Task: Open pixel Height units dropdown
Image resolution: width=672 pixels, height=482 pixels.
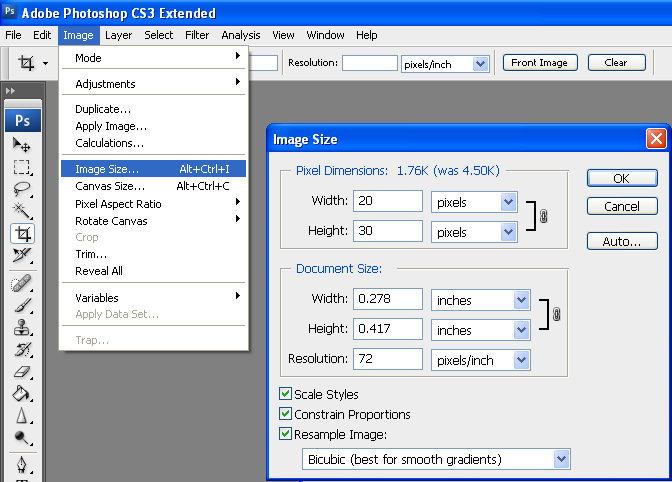Action: (508, 232)
